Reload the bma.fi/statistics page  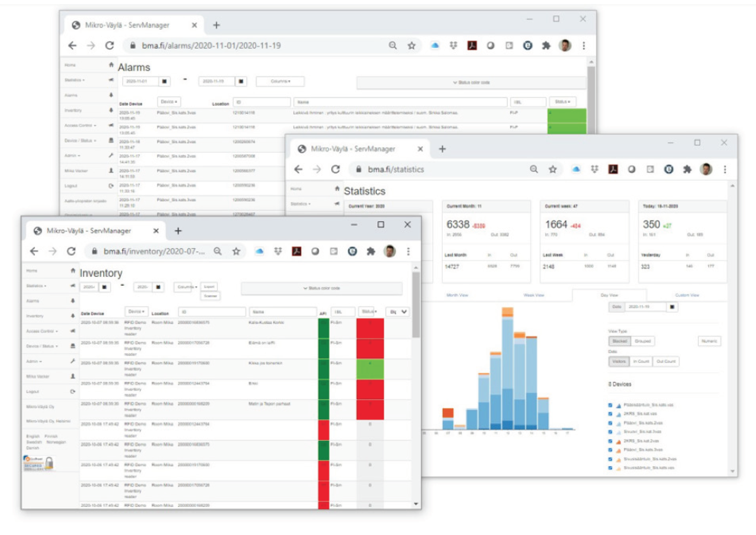coord(336,169)
